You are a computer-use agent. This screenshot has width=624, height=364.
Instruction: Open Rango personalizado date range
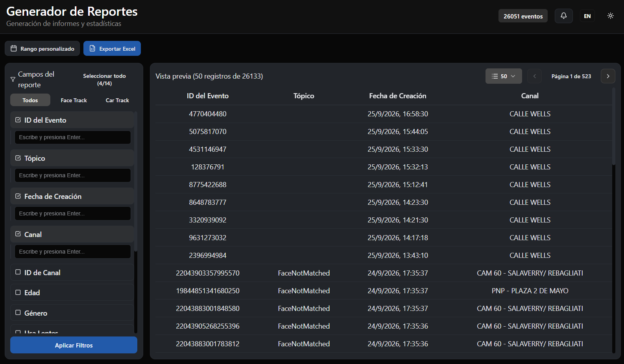coord(42,48)
